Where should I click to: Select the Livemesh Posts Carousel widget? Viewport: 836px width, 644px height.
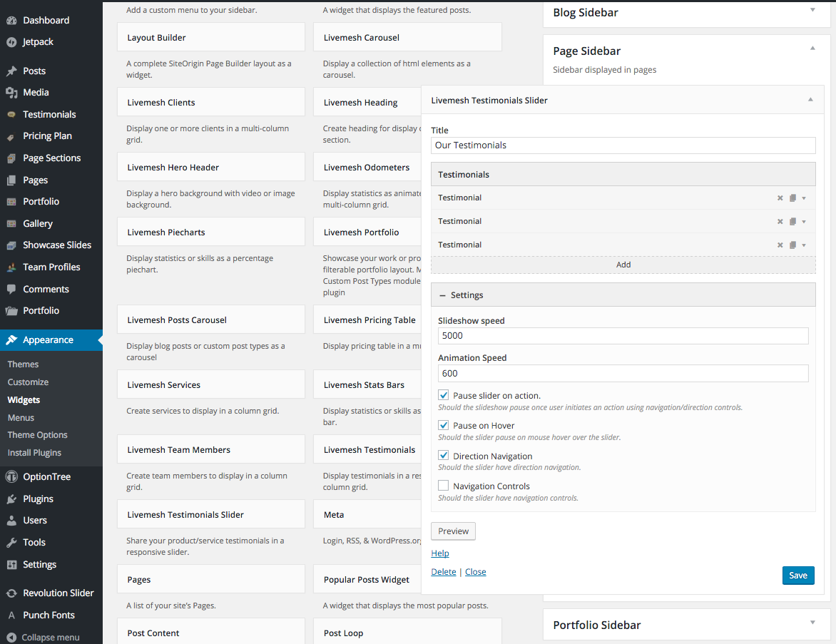click(x=211, y=320)
